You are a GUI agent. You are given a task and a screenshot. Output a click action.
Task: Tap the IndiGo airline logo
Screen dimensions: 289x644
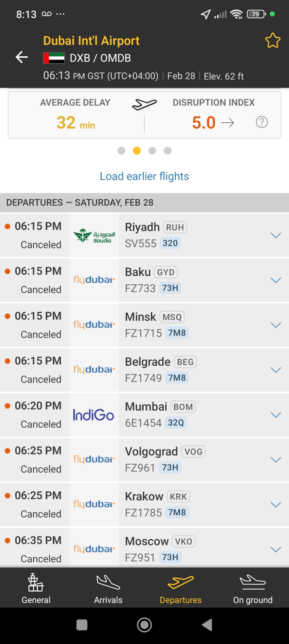(x=94, y=415)
